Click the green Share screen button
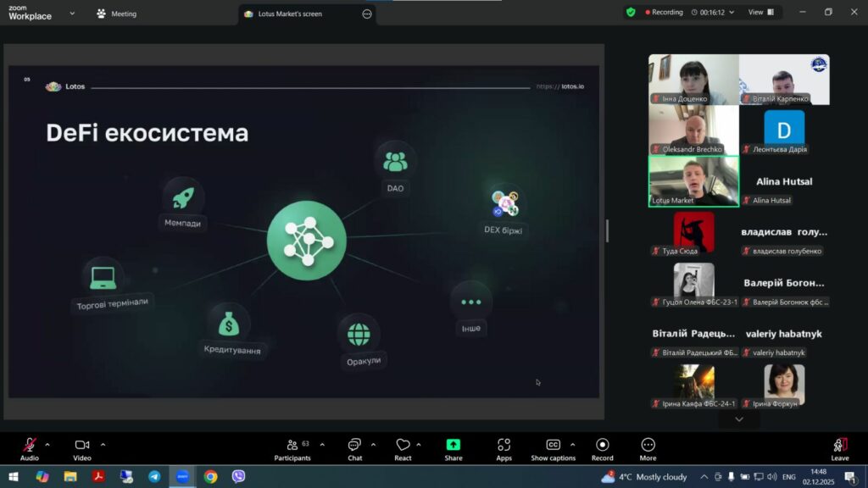This screenshot has width=868, height=488. [453, 446]
